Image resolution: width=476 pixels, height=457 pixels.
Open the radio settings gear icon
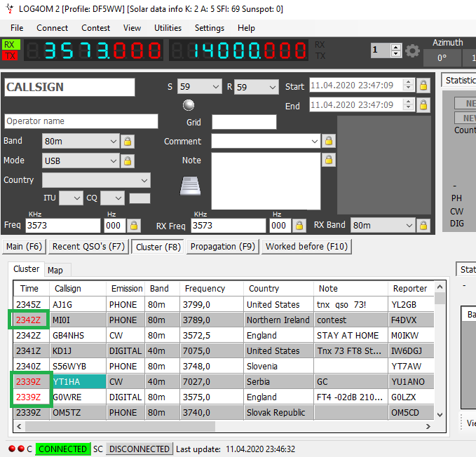click(x=412, y=50)
